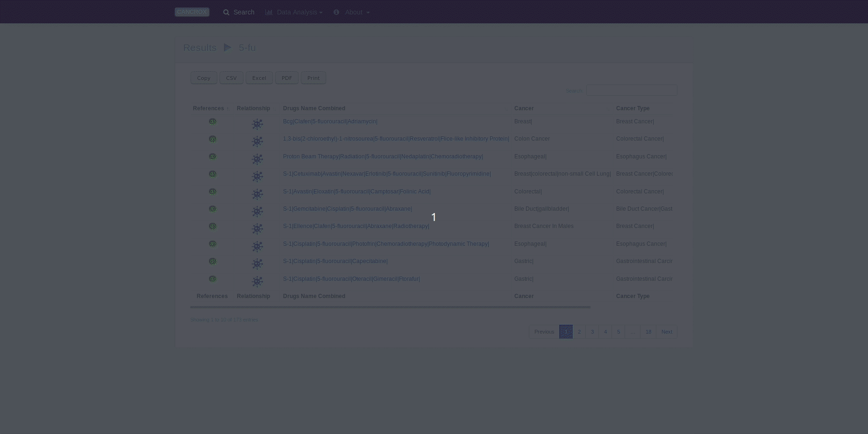The width and height of the screenshot is (868, 434).
Task: Export results as CSV
Action: 231,78
